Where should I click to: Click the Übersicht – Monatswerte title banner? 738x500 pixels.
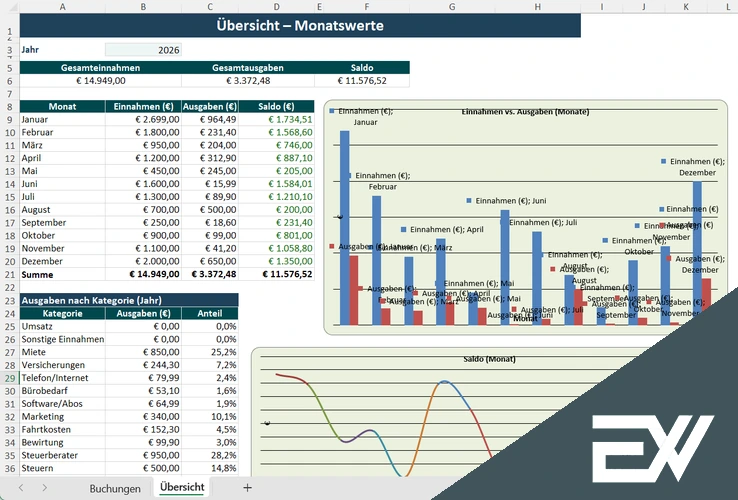[x=299, y=26]
